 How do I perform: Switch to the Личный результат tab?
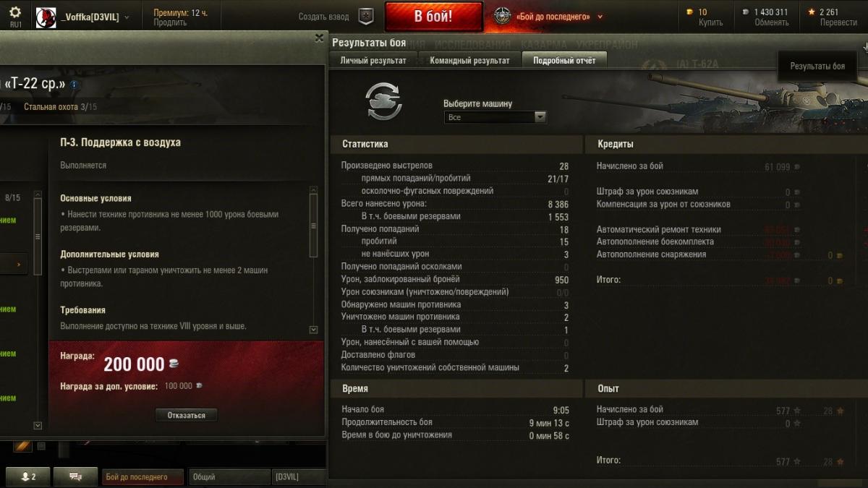click(373, 61)
